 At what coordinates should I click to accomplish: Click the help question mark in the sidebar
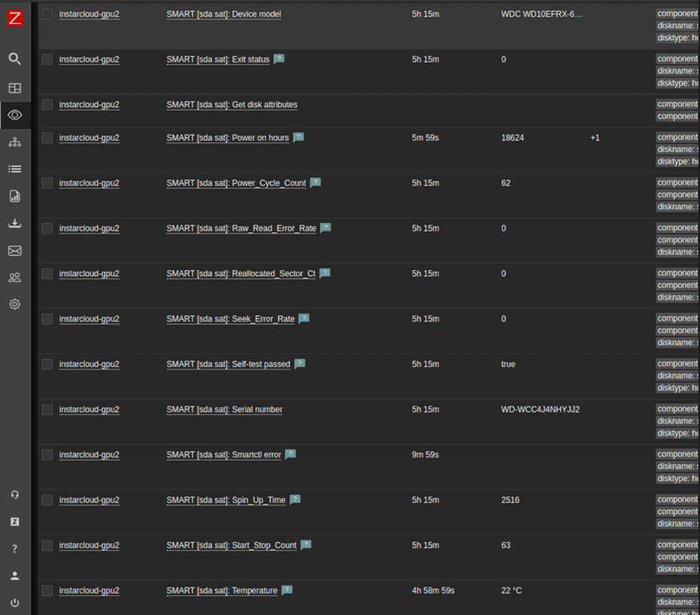(14, 548)
